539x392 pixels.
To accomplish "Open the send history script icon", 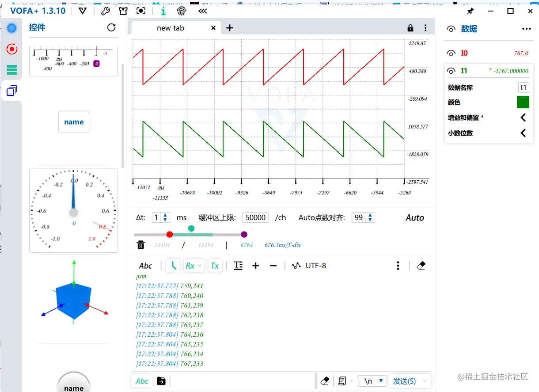I will point(342,381).
